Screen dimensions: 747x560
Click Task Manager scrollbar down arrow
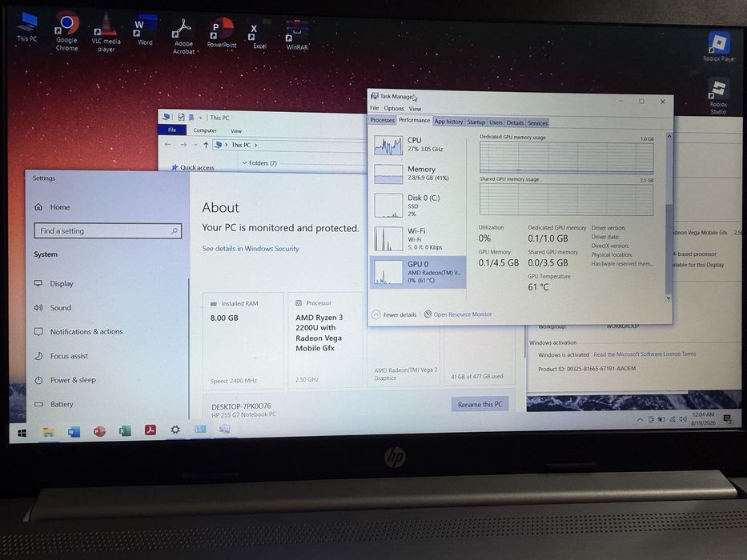[669, 298]
